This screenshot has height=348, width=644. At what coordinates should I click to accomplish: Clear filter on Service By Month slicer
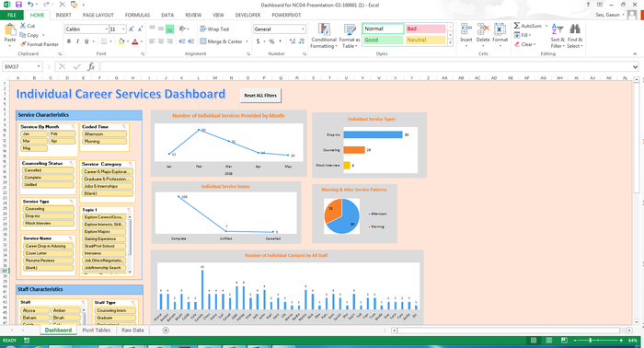pyautogui.click(x=73, y=126)
